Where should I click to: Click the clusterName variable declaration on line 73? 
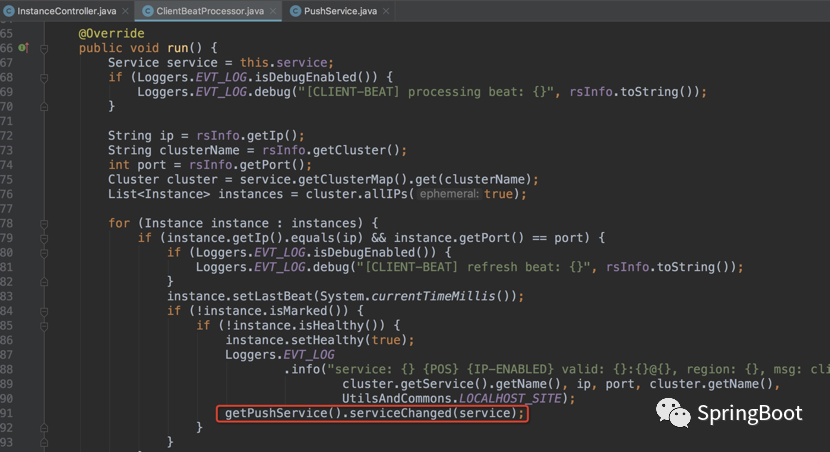point(199,150)
